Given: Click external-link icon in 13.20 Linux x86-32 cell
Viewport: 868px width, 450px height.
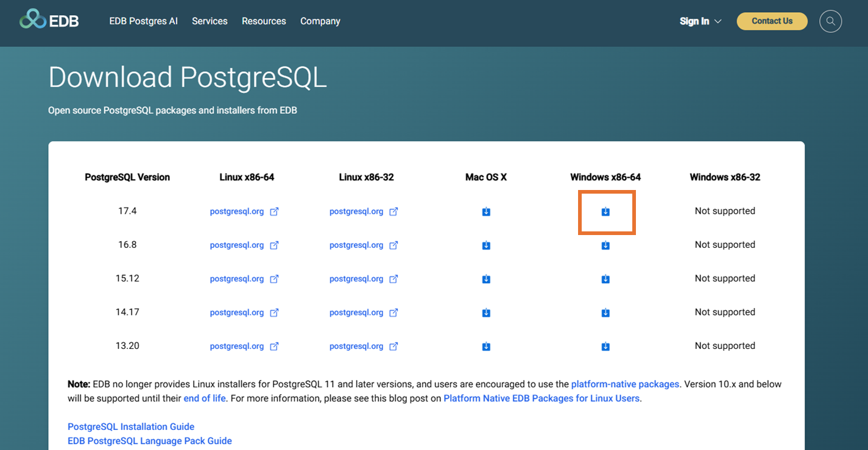Looking at the screenshot, I should click(x=393, y=346).
